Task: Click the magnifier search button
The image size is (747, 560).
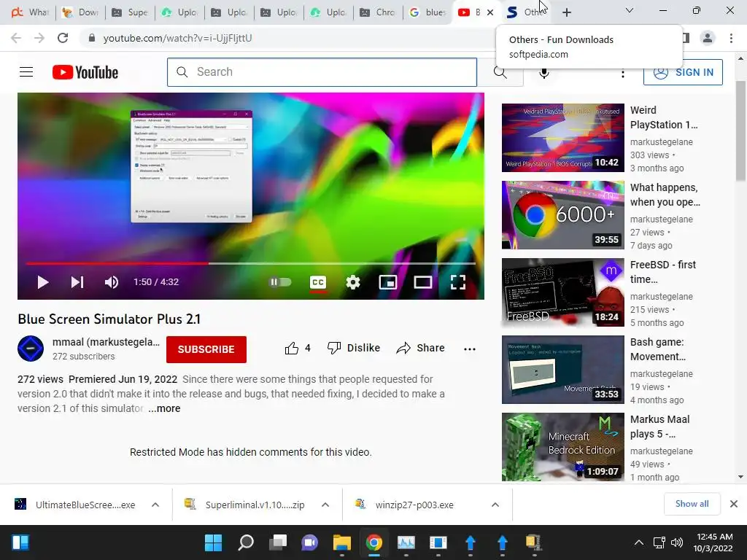Action: 500,72
